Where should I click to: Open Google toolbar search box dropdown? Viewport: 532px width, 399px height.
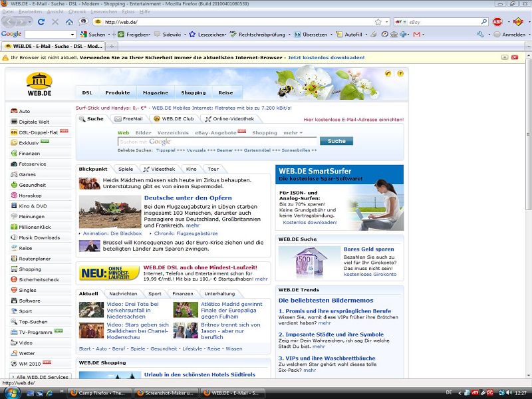72,35
